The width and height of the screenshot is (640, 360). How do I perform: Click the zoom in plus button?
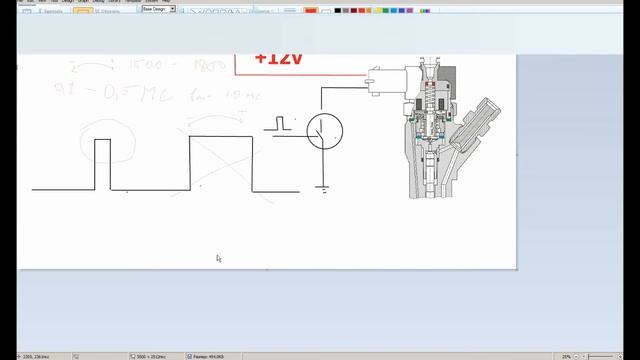click(620, 356)
